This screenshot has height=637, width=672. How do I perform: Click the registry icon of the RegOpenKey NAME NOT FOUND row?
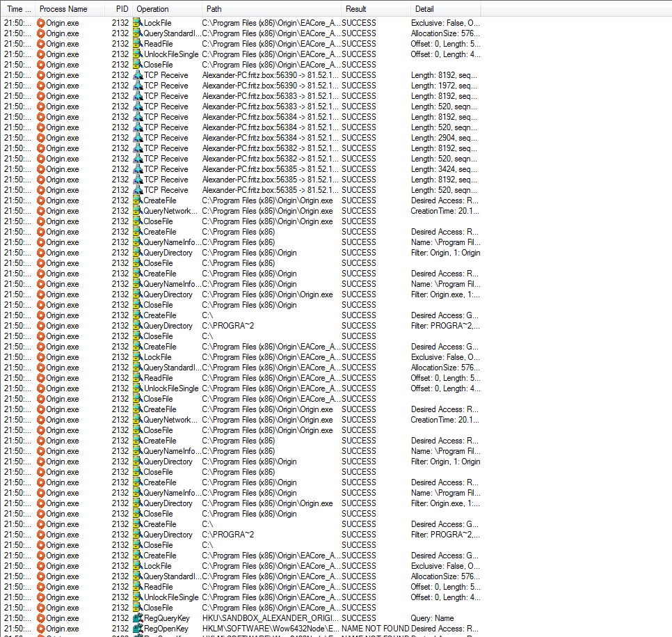click(x=138, y=629)
